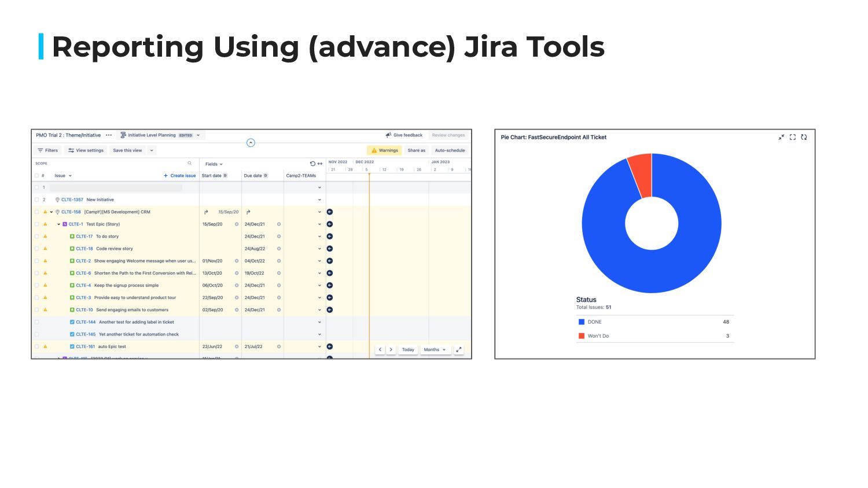The image size is (868, 488).
Task: Clear the start date 01/Nov/20 on CLTE-2
Action: click(x=237, y=261)
